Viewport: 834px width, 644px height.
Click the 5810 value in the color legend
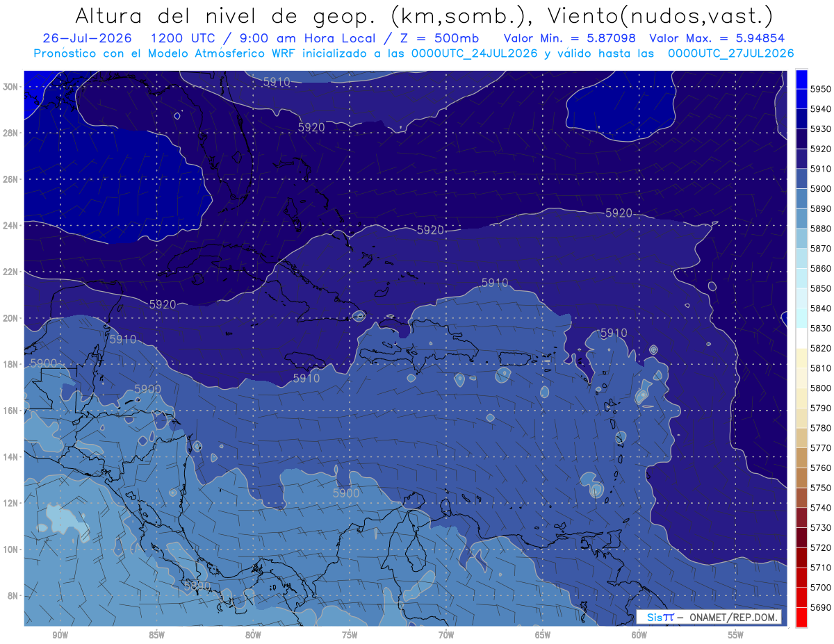pos(821,368)
